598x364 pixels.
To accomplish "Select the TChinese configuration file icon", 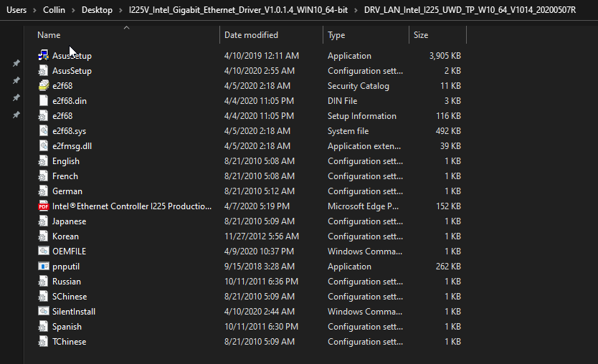I will [x=44, y=342].
